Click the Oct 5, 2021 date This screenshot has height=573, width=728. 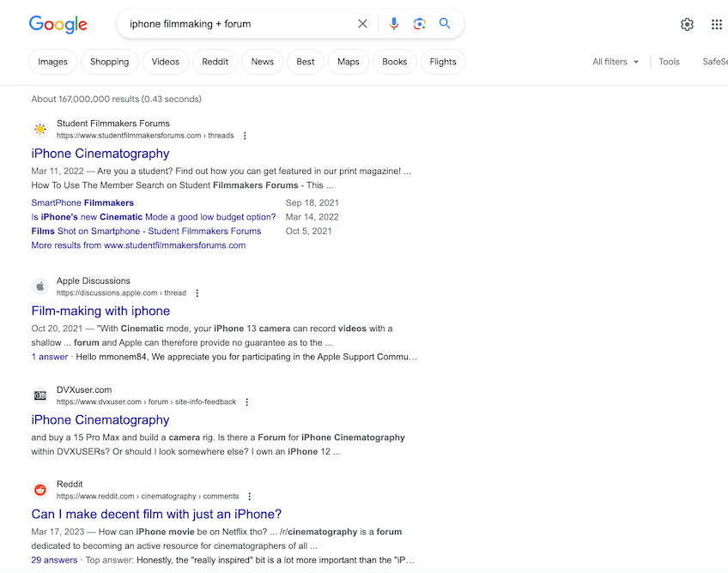click(309, 231)
